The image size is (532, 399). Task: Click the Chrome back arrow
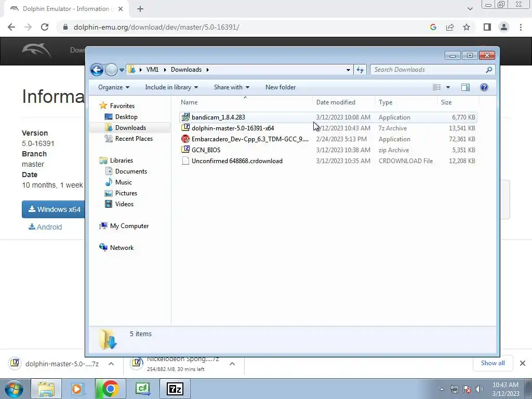[x=11, y=27]
